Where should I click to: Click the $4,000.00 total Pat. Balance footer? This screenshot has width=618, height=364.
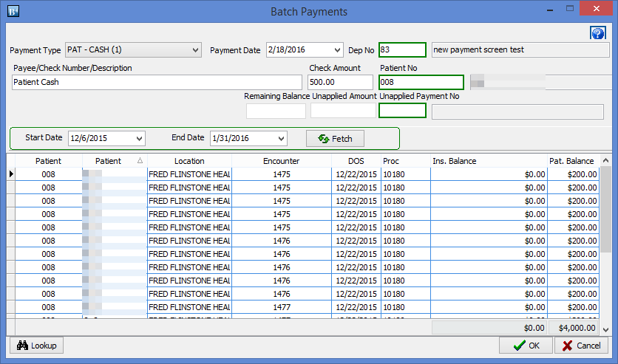click(x=573, y=328)
